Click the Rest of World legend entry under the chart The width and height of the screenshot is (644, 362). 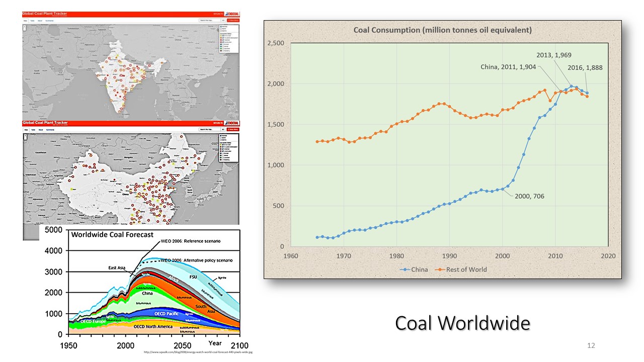[461, 269]
